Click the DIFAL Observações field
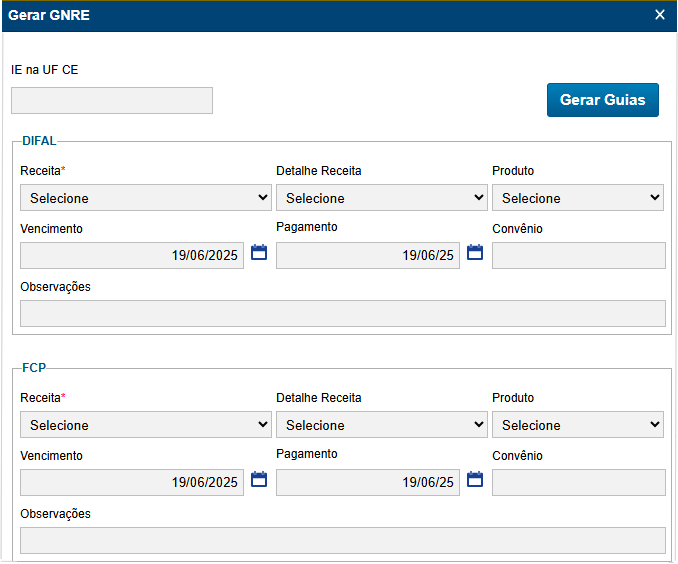Viewport: 678px width, 564px height. click(343, 314)
